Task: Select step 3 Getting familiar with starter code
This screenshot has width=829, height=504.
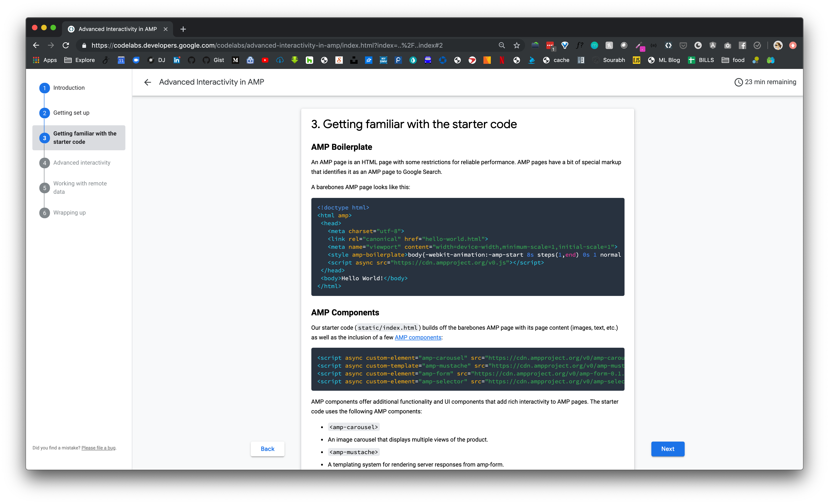Action: 79,138
